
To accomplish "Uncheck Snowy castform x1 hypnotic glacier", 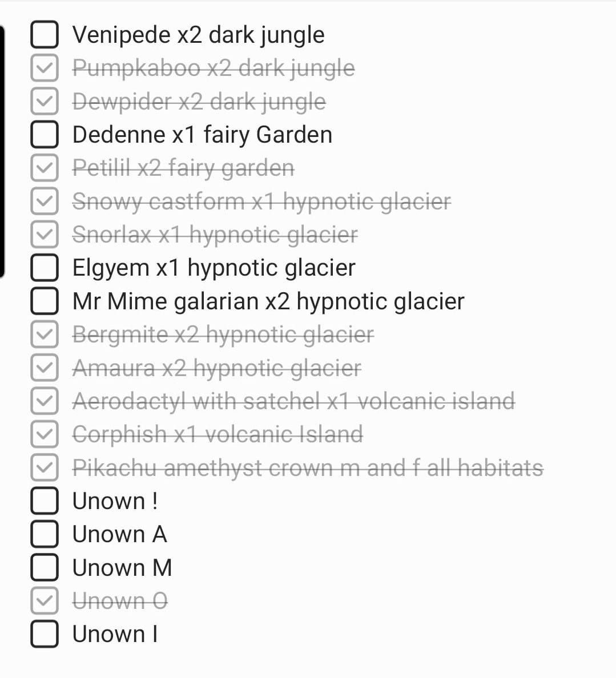I will coord(44,201).
